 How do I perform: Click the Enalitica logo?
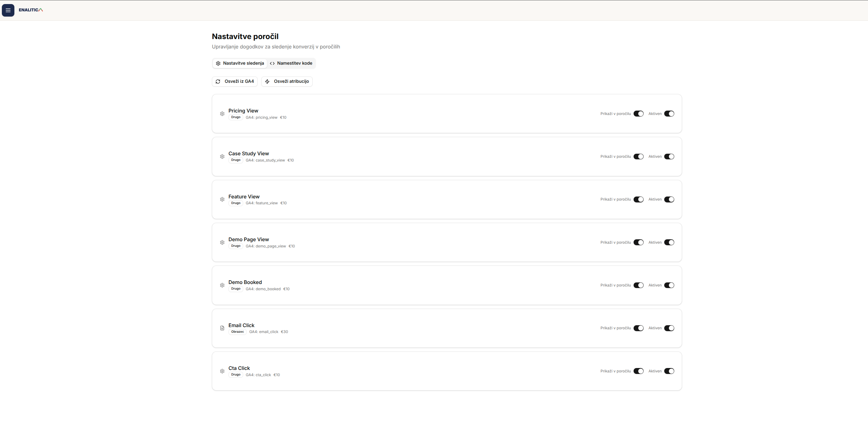coord(31,10)
